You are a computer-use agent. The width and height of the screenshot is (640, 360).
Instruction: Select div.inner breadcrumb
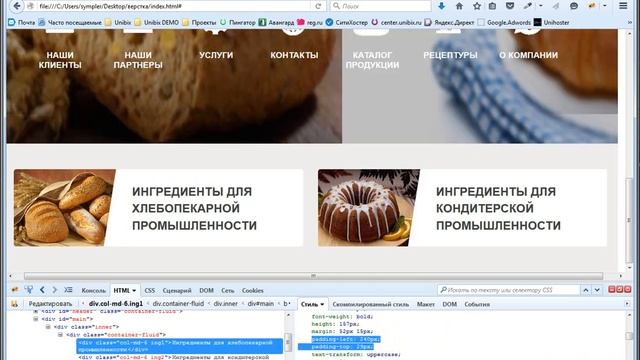click(226, 304)
